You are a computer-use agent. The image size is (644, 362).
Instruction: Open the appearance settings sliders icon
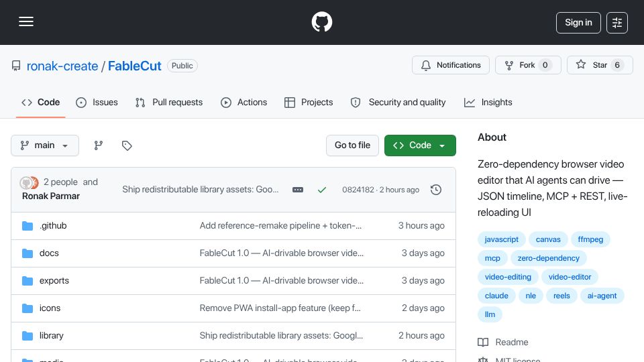tap(617, 23)
